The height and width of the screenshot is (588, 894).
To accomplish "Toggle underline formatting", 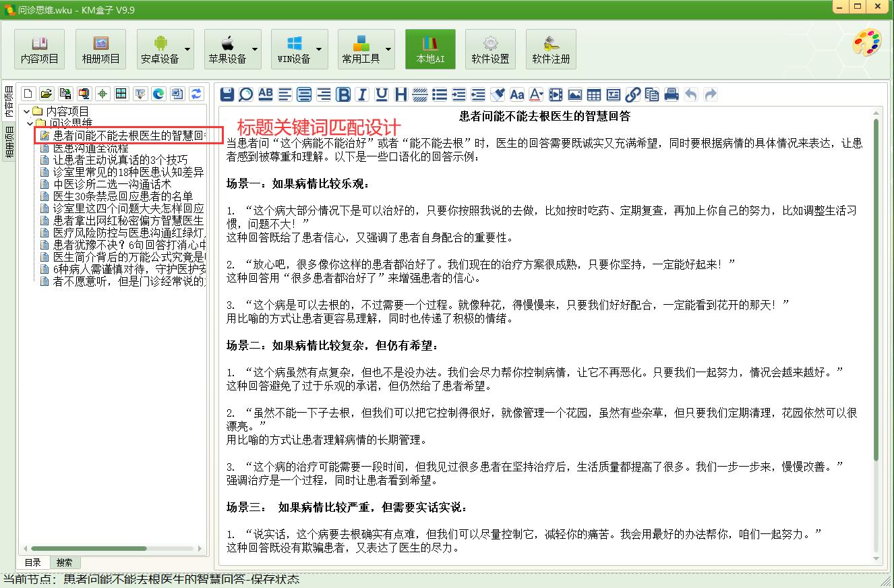I will point(382,94).
